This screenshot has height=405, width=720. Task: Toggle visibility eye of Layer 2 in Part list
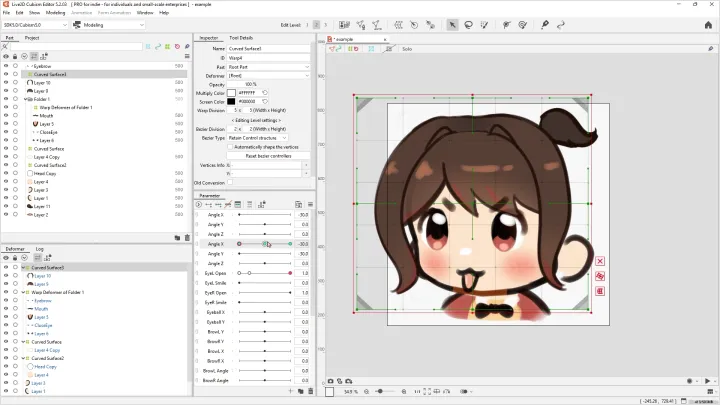(6, 215)
